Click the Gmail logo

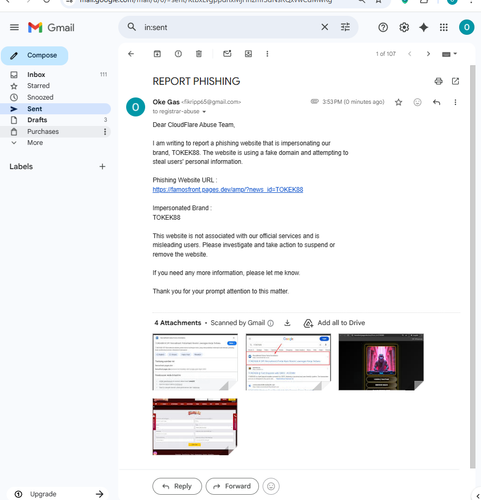point(51,27)
